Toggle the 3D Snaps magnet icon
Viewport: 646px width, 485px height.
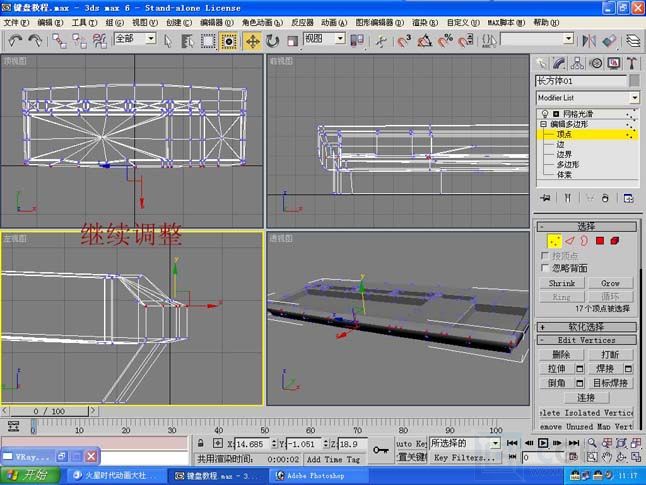tap(404, 41)
